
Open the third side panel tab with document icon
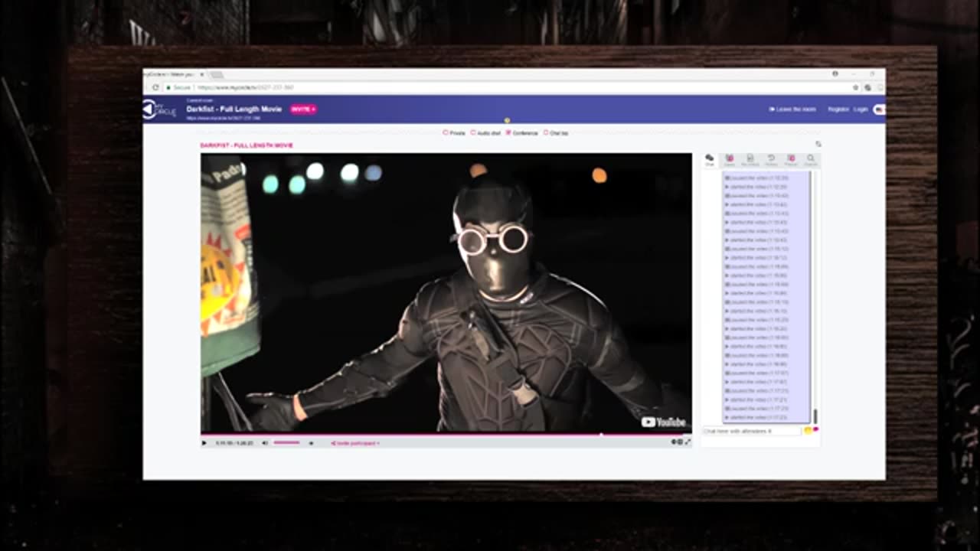(x=750, y=160)
